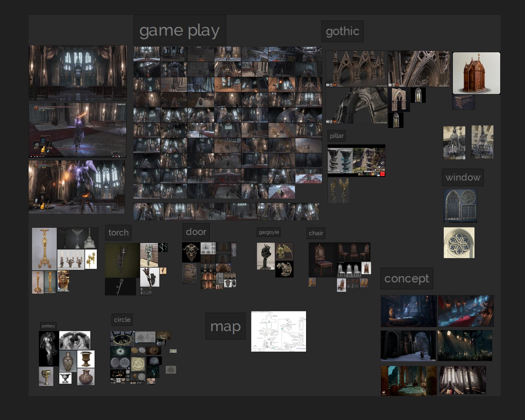
Task: Click the "gargoyle" label
Action: [x=269, y=232]
